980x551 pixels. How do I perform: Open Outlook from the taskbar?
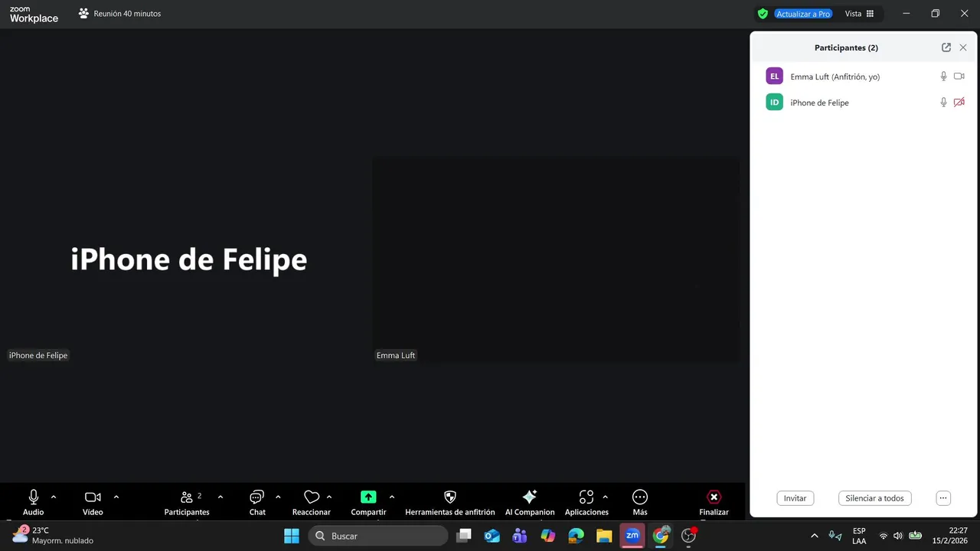[492, 536]
